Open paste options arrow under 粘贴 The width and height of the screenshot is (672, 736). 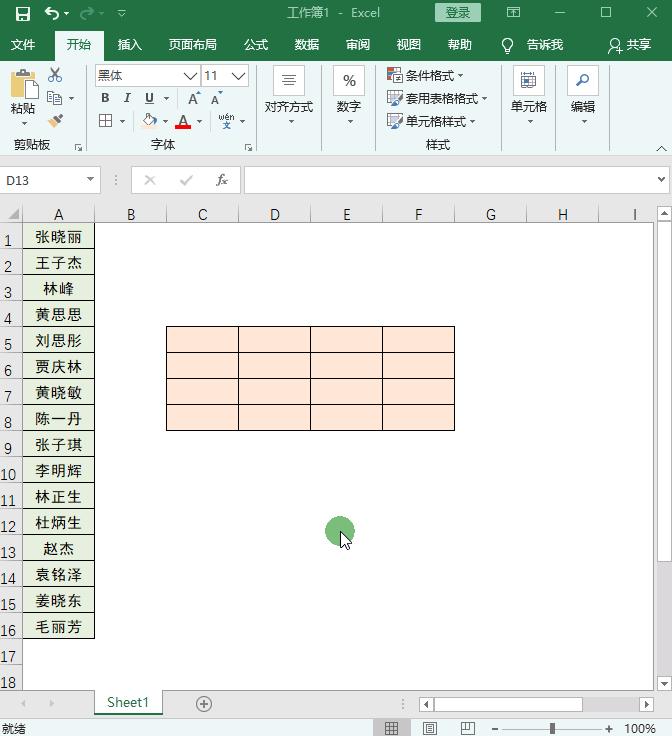[24, 123]
